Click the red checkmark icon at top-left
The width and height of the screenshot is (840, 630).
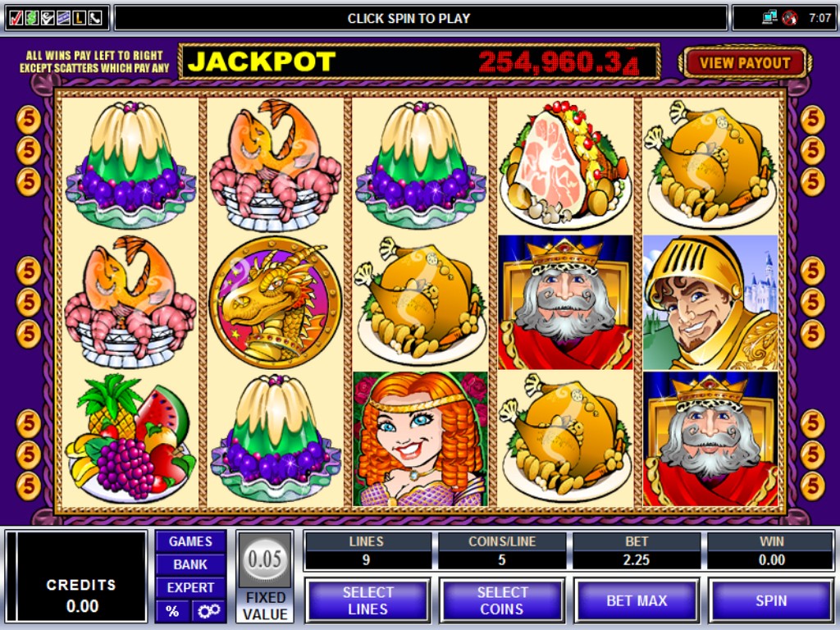[x=16, y=18]
